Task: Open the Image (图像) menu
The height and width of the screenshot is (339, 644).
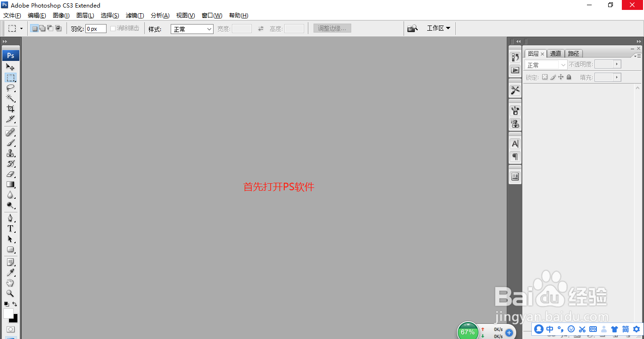Action: coord(61,16)
